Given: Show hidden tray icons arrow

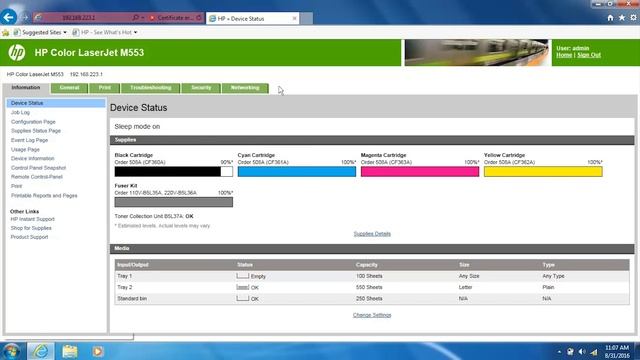Looking at the screenshot, I should click(x=559, y=352).
